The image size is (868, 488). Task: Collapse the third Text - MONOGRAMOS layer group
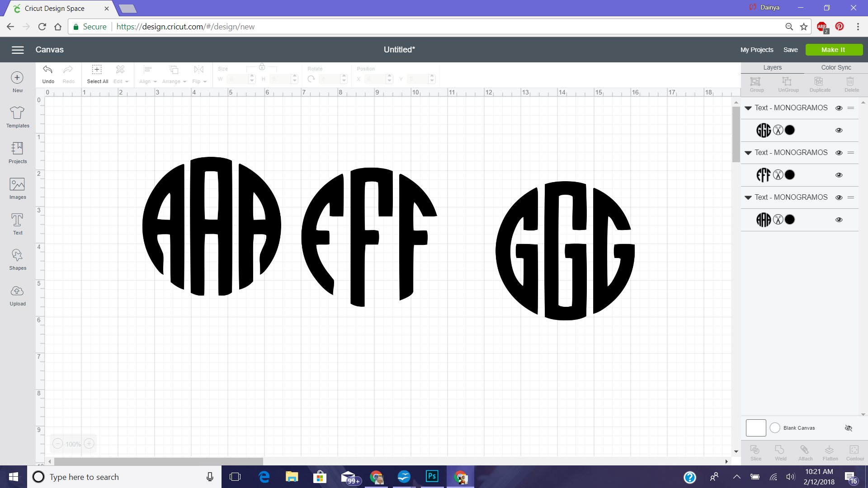tap(748, 197)
